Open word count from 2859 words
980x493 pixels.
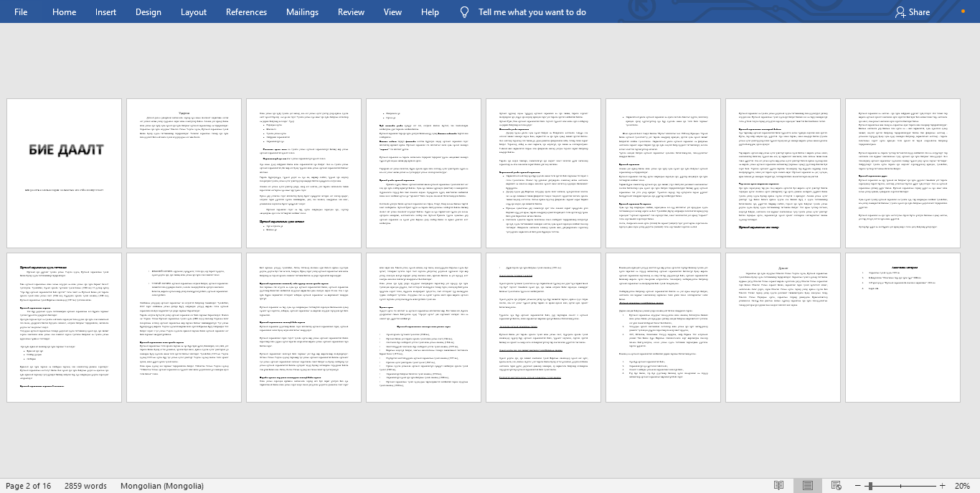85,486
